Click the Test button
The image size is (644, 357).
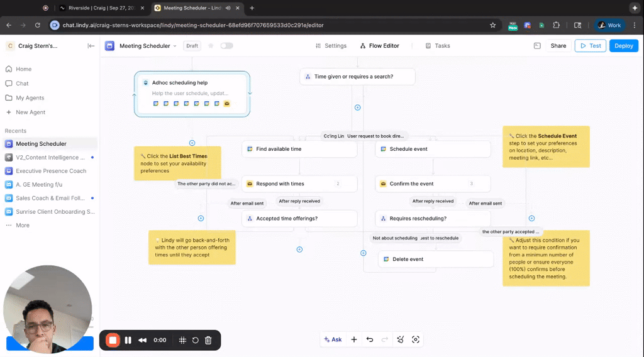(590, 46)
